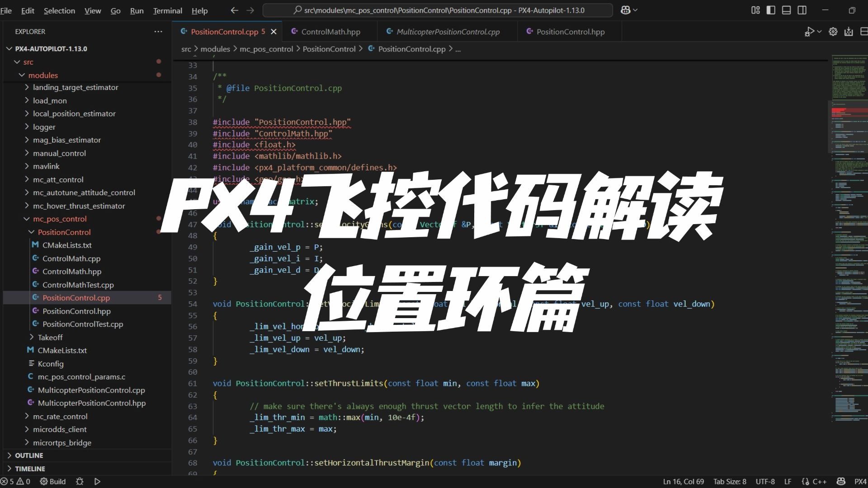Open MulticopterPositionControl.hpp in explorer

pyautogui.click(x=87, y=403)
